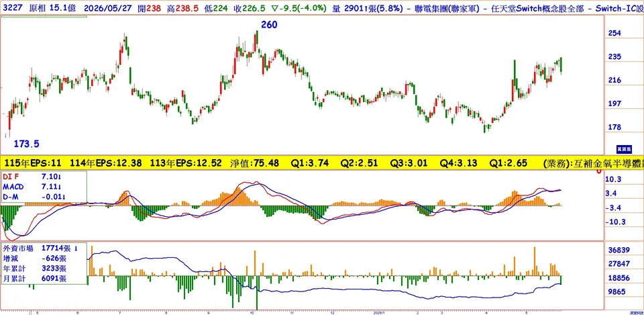Click the MACD 7.11 indicator readout

click(x=34, y=187)
